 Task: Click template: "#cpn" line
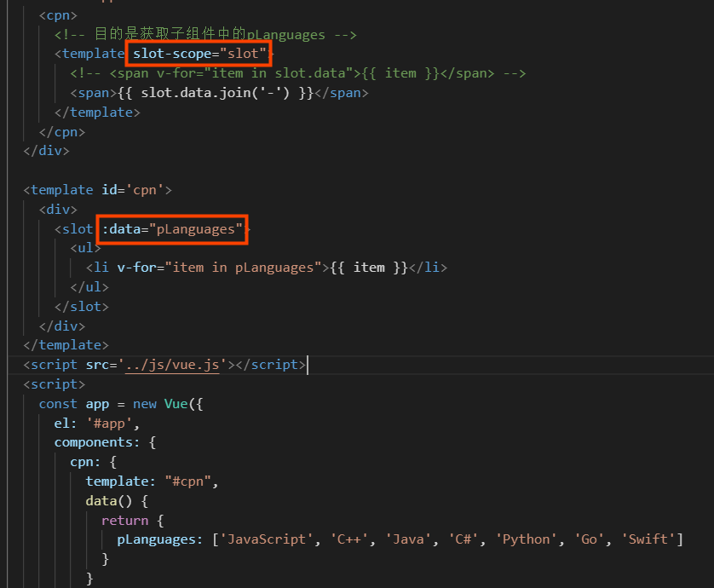(153, 481)
